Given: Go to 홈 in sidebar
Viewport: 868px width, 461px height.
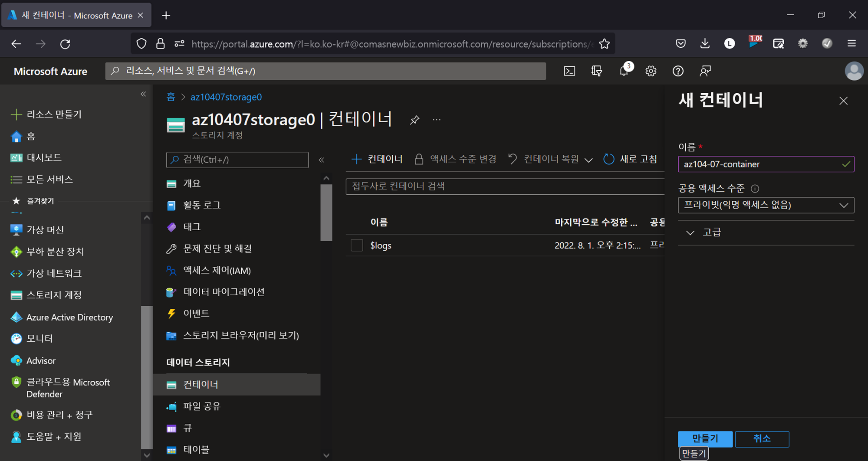Looking at the screenshot, I should pyautogui.click(x=23, y=136).
